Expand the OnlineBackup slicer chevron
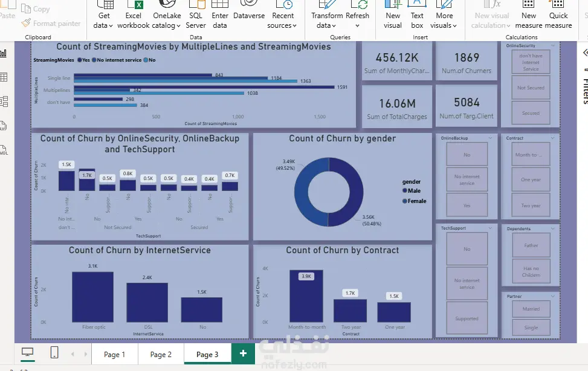 tap(490, 138)
